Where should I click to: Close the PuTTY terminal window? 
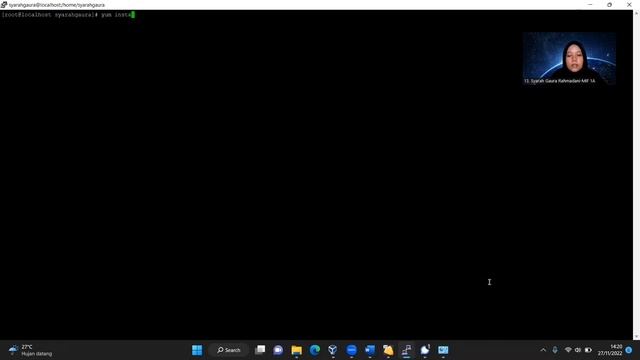629,5
